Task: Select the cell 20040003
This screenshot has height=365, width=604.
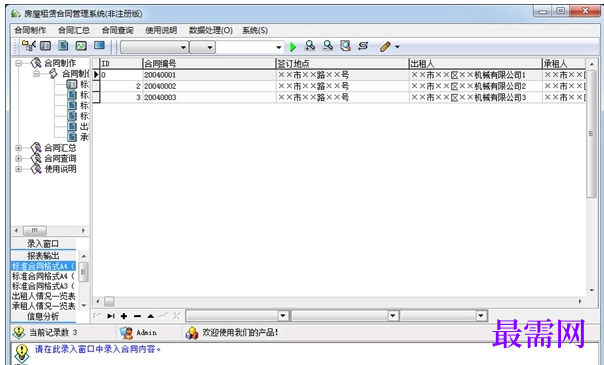Action: click(x=209, y=97)
